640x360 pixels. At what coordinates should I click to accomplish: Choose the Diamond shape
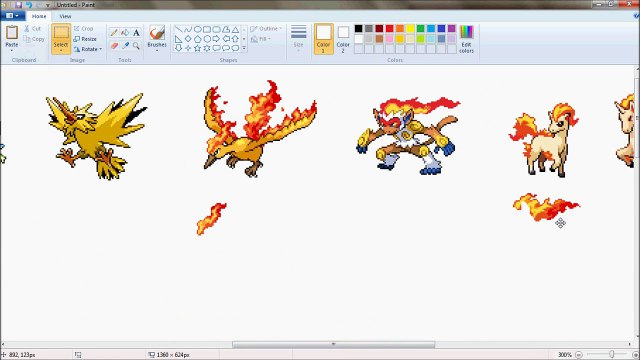pyautogui.click(x=188, y=39)
